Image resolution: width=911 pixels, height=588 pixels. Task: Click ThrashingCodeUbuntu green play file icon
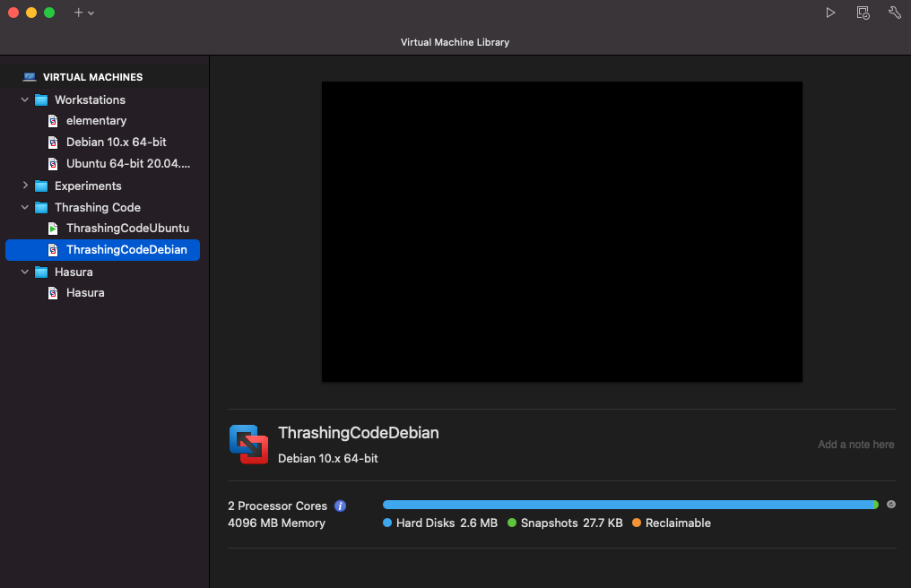pos(53,229)
